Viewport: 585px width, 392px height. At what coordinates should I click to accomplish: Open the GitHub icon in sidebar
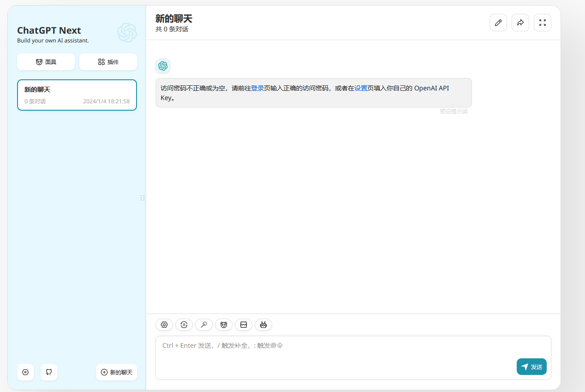pos(49,372)
